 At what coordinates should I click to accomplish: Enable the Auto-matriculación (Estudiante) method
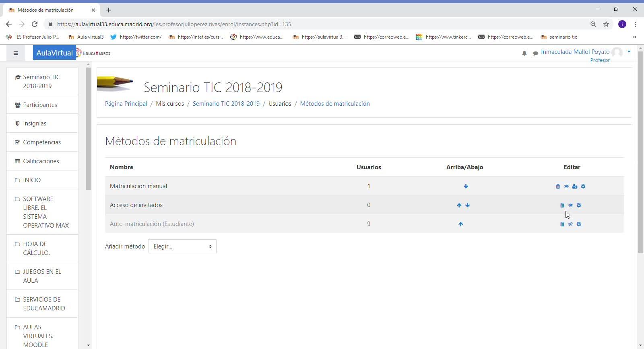(x=570, y=224)
